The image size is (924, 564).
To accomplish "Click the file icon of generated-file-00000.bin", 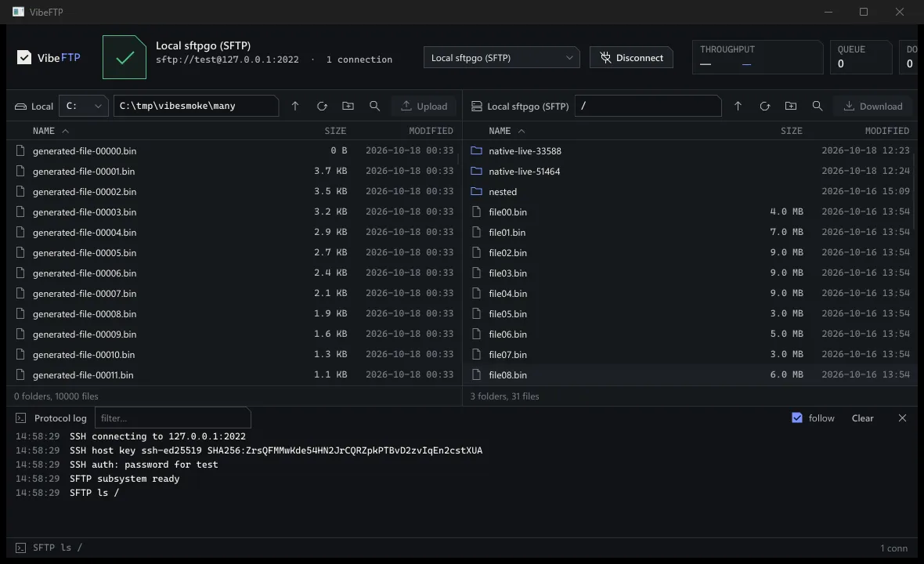I will pos(20,151).
